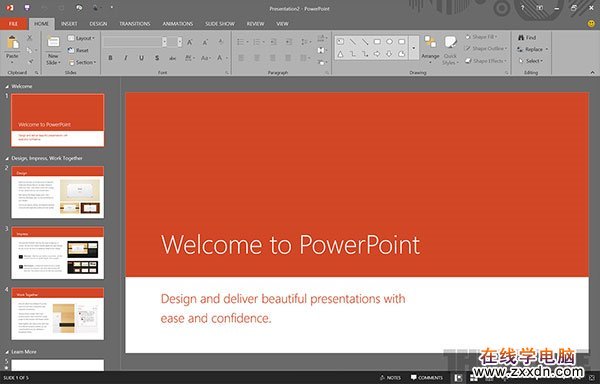Viewport: 600px width, 384px height.
Task: Open the Shape Outline dropdown
Action: point(486,49)
